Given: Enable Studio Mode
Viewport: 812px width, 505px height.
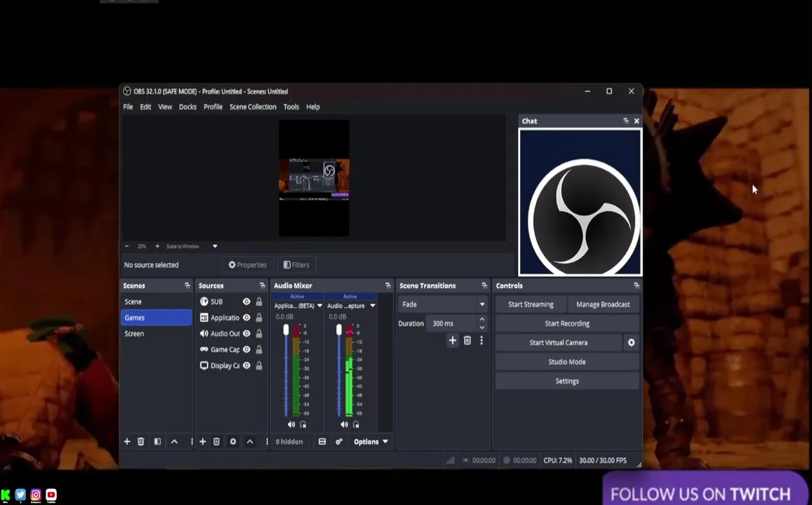Looking at the screenshot, I should tap(567, 362).
